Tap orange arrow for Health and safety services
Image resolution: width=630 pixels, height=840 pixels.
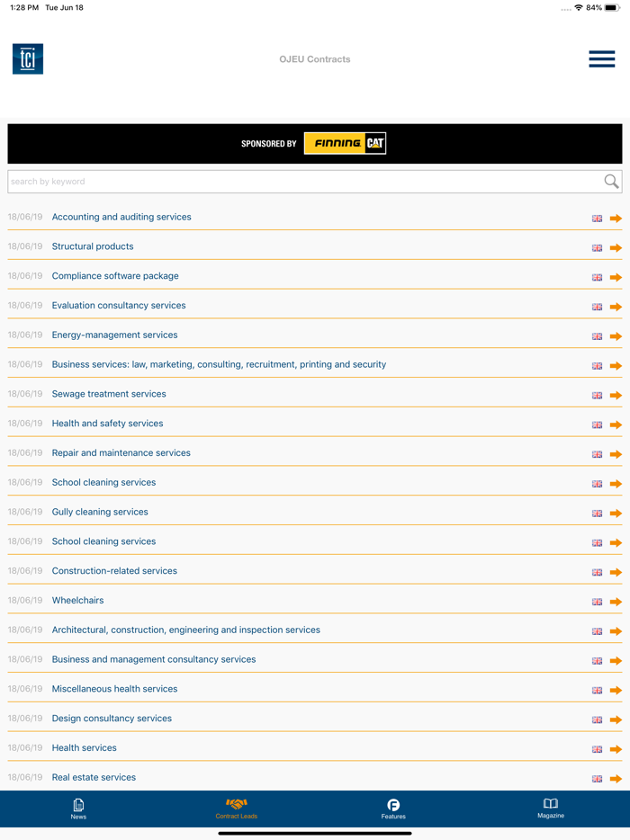[616, 424]
